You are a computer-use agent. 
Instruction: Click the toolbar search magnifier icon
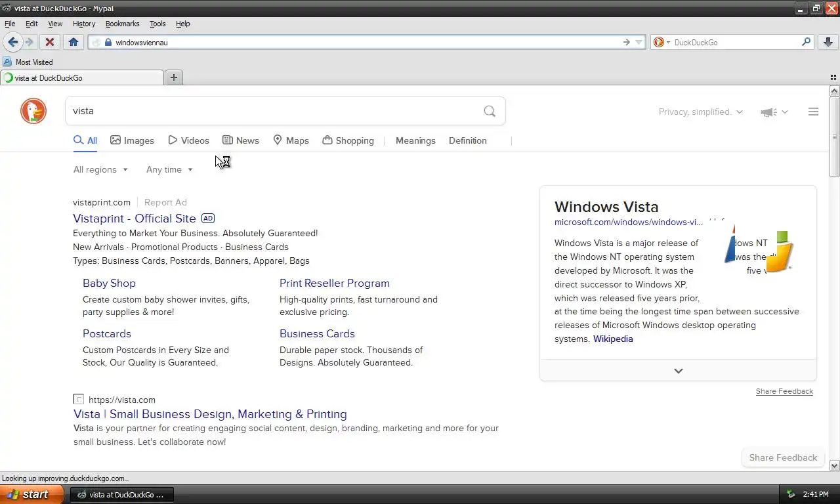point(807,42)
